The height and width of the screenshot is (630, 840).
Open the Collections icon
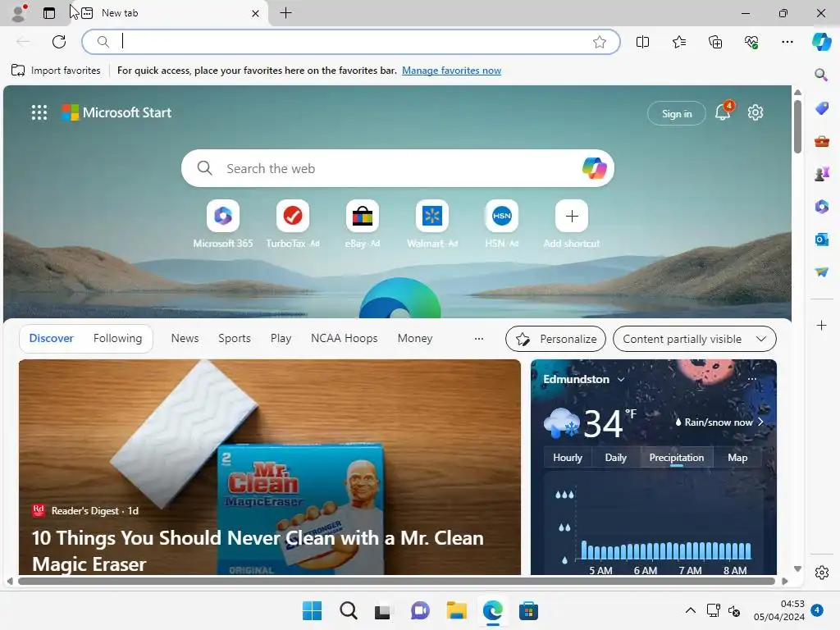[x=715, y=42]
